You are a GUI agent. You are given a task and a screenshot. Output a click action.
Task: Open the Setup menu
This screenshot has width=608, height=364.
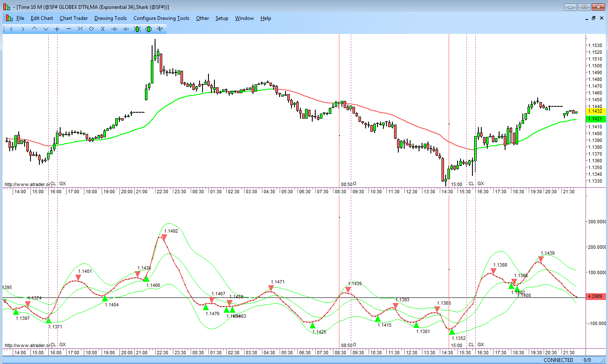[222, 18]
